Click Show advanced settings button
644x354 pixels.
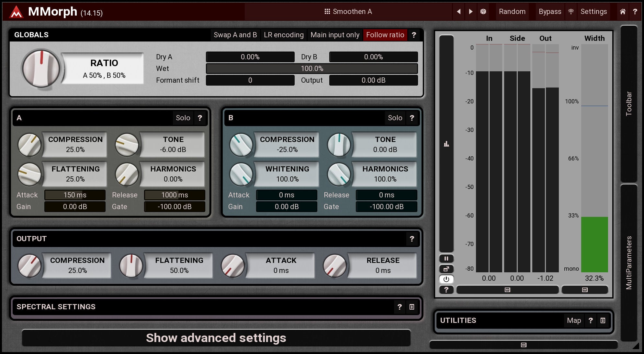tap(216, 338)
